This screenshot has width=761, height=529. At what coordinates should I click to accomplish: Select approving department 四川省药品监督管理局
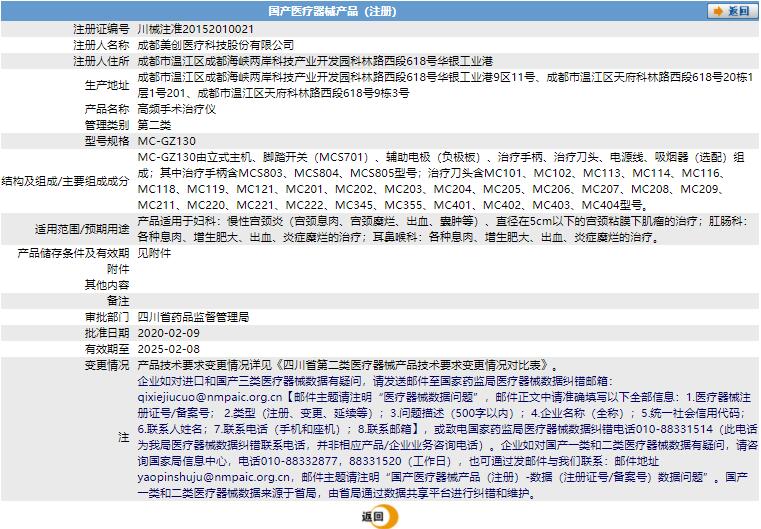pos(193,317)
